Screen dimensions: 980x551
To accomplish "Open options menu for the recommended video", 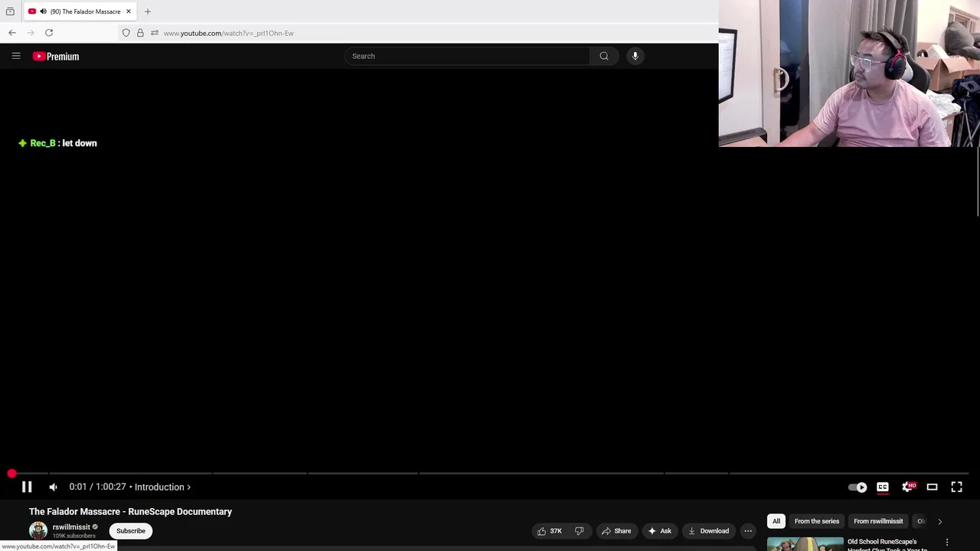I will pos(947,543).
